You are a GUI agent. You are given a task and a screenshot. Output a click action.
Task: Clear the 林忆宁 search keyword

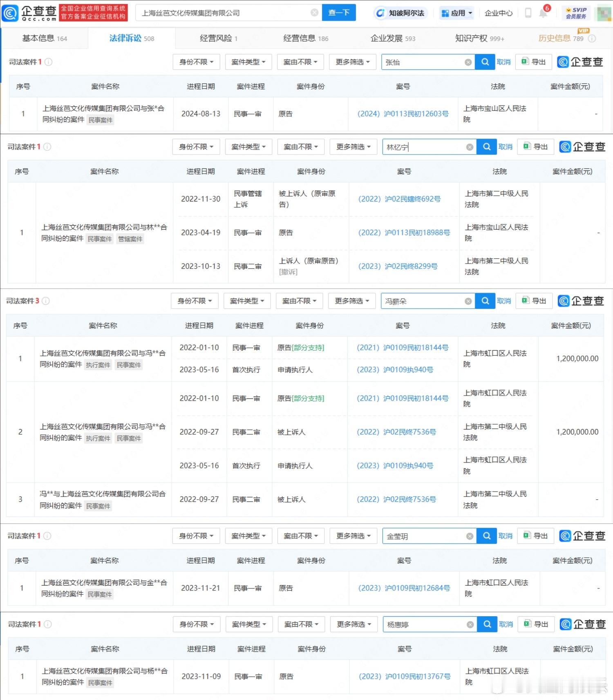pos(470,147)
